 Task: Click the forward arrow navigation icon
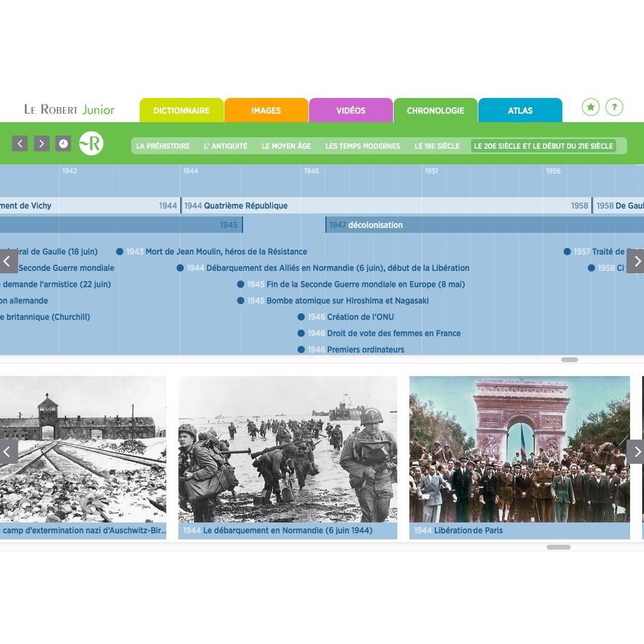(x=42, y=143)
